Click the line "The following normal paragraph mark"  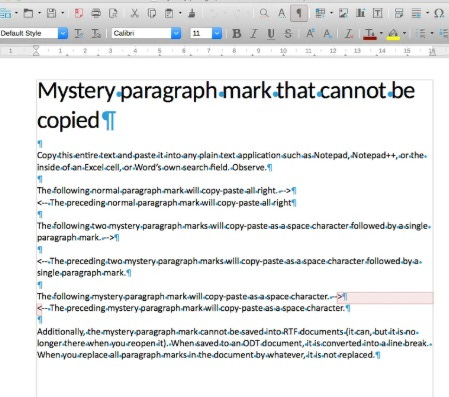pos(166,191)
